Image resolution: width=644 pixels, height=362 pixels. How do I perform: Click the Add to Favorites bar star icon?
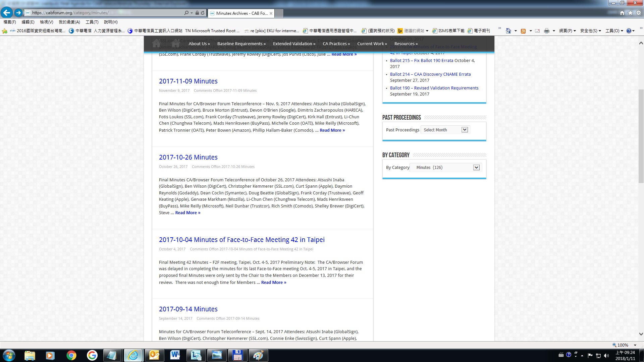click(x=5, y=31)
